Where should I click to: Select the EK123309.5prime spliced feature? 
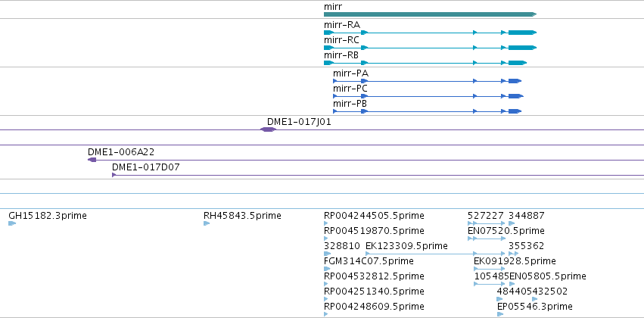click(x=435, y=254)
